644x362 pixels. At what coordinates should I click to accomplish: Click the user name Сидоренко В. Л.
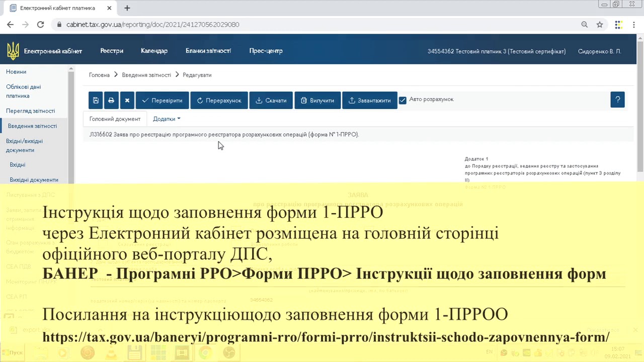pos(600,51)
